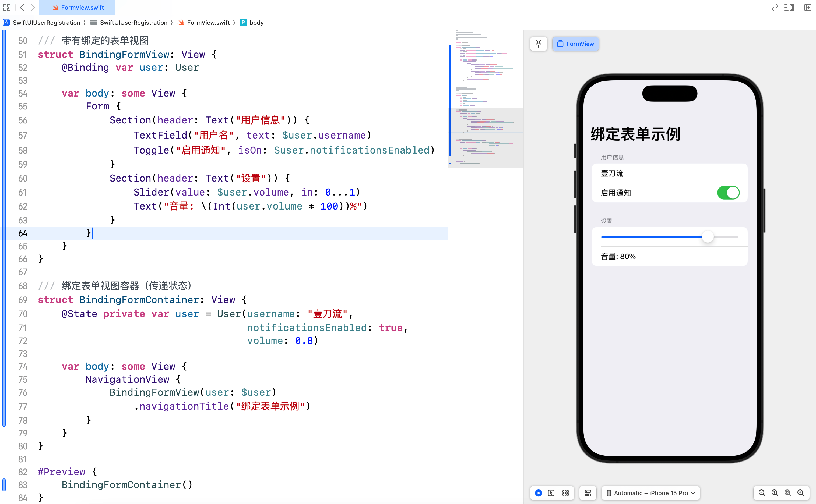Click SwiftUIUserRegistration project in breadcrumb

point(42,23)
